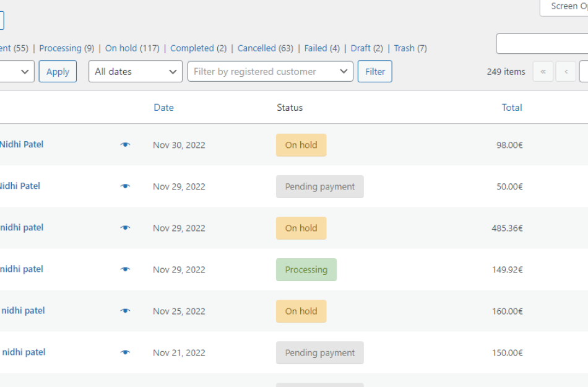The height and width of the screenshot is (387, 588).
Task: Switch to Completed orders
Action: 192,48
